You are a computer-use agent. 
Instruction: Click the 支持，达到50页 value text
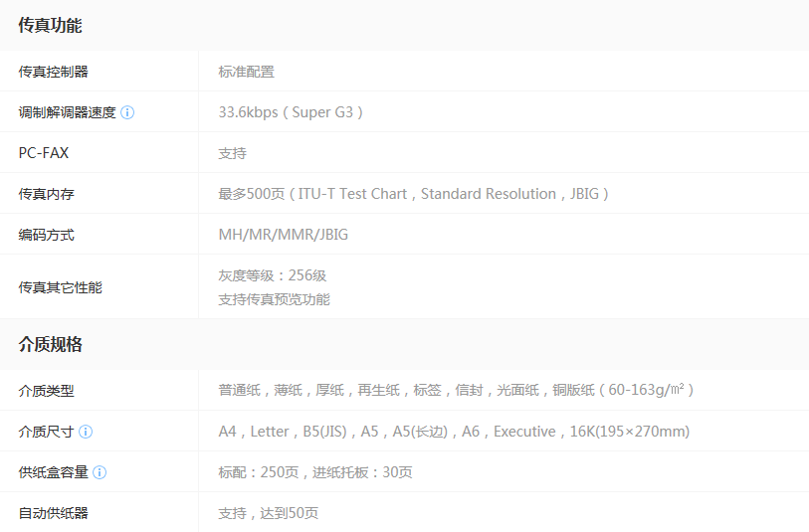pyautogui.click(x=269, y=513)
